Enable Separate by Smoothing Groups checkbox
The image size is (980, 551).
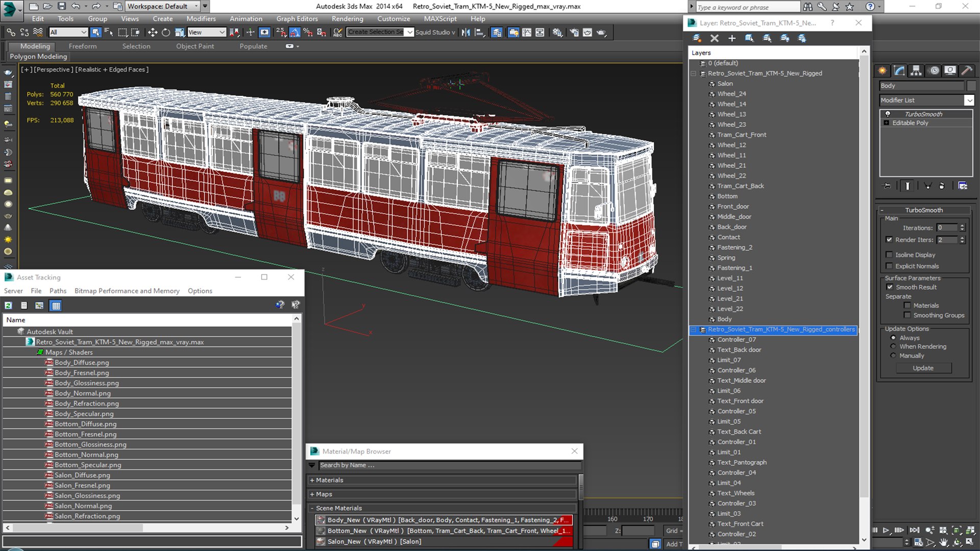click(907, 315)
